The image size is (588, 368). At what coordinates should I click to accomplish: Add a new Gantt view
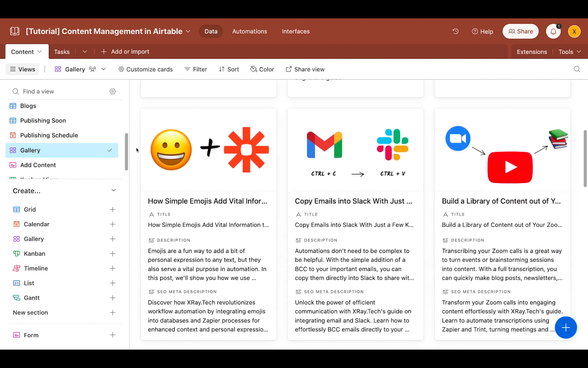click(x=112, y=298)
